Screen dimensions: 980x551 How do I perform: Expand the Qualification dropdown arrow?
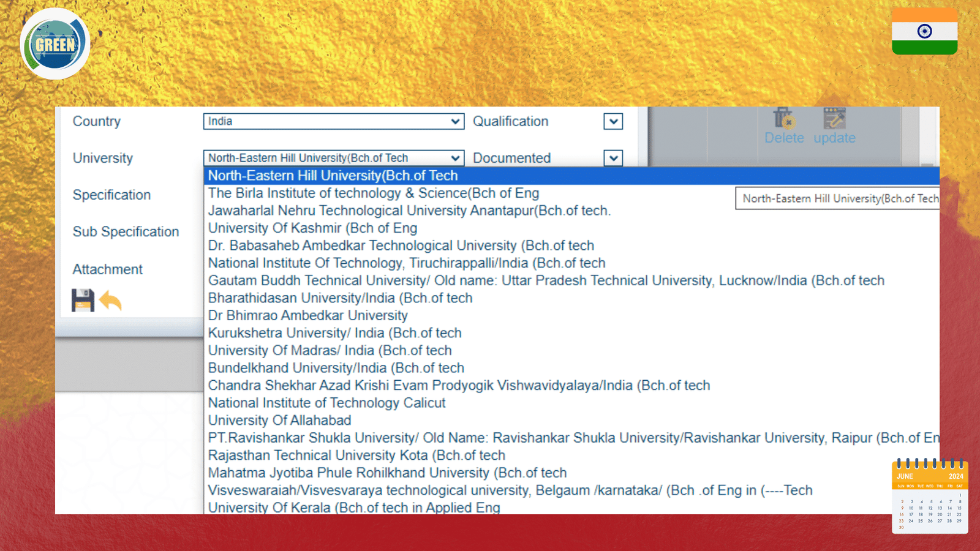613,121
